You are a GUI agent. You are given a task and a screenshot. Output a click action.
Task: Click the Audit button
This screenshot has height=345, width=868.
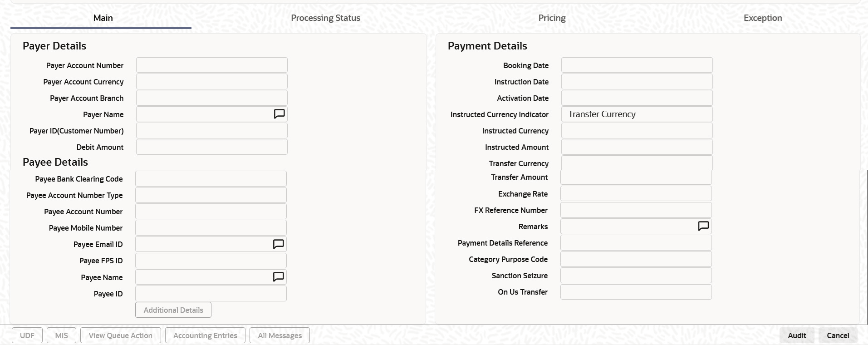point(797,335)
